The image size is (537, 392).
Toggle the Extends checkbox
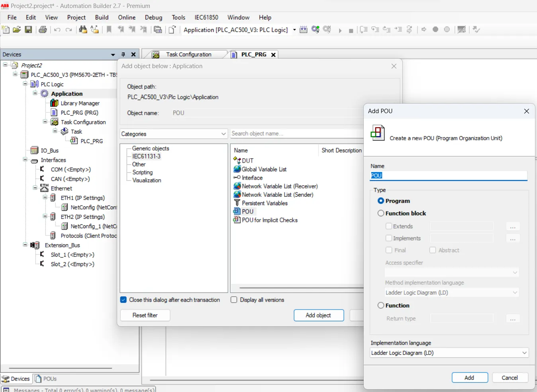(x=389, y=226)
